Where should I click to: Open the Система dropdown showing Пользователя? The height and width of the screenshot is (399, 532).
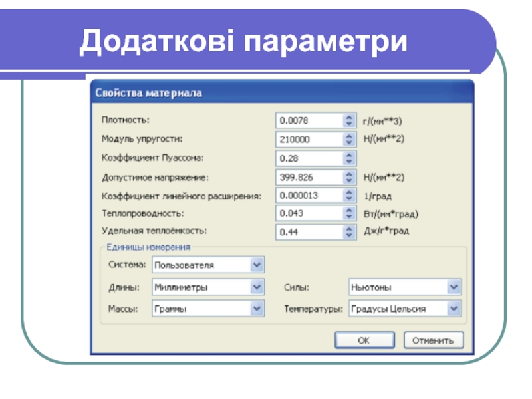tap(257, 265)
